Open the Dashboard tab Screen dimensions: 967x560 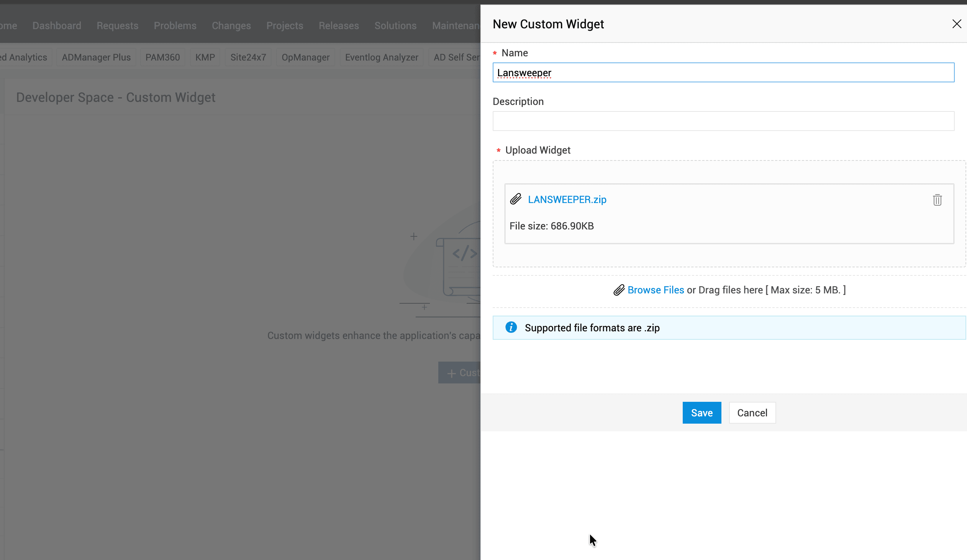point(57,26)
